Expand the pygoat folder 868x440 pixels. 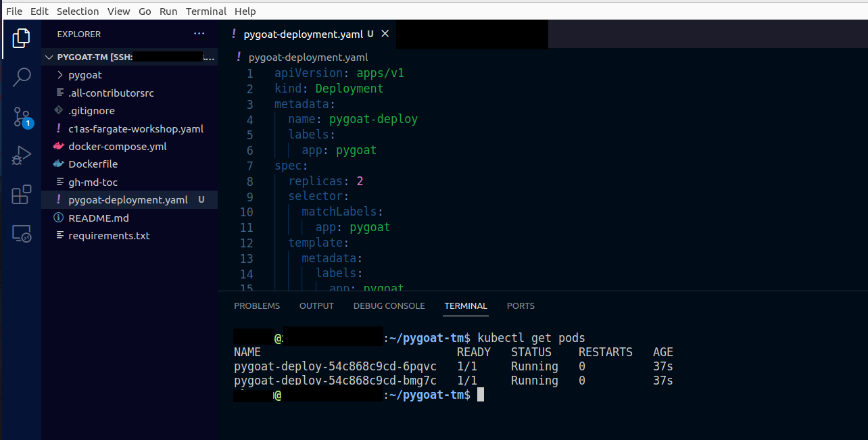click(x=59, y=75)
